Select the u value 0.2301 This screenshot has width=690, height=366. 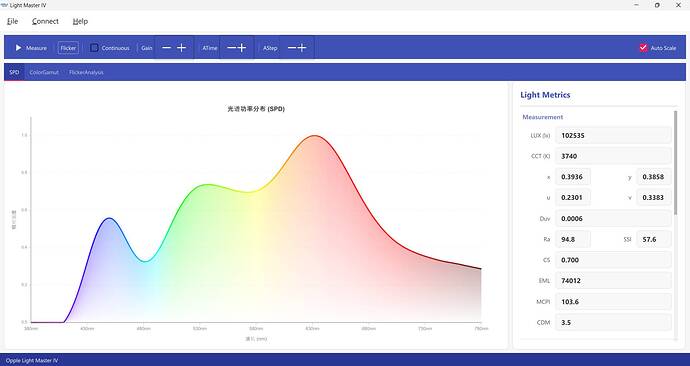(x=573, y=198)
